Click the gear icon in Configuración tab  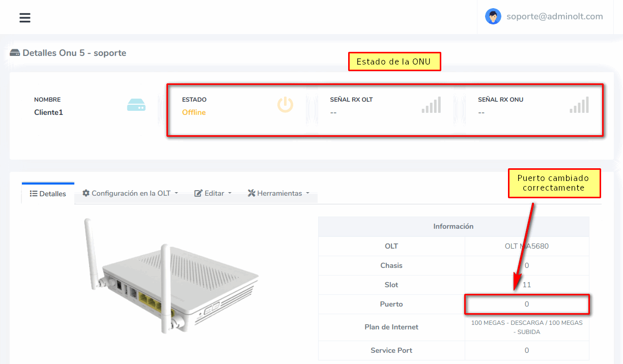click(x=86, y=193)
